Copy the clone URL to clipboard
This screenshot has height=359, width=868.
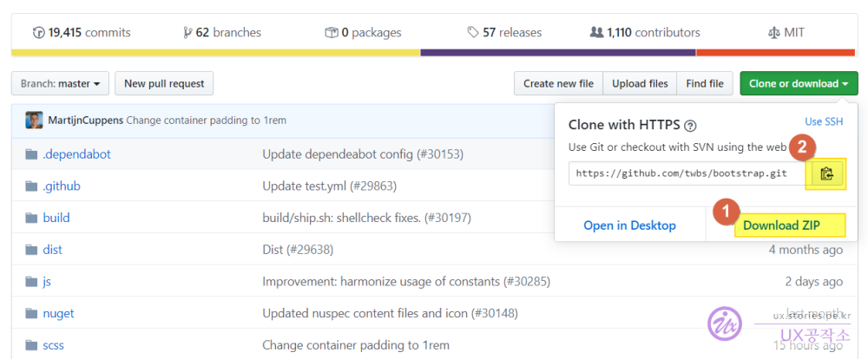point(826,173)
